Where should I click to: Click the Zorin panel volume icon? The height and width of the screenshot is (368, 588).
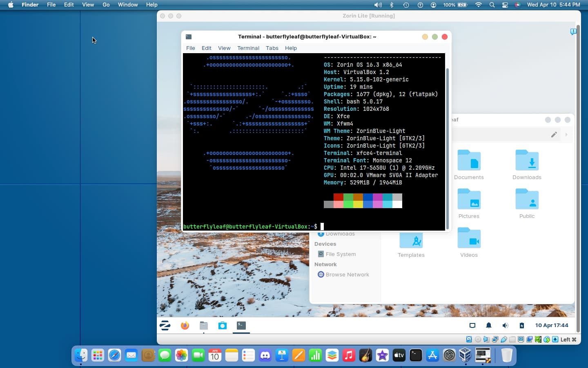[505, 325]
